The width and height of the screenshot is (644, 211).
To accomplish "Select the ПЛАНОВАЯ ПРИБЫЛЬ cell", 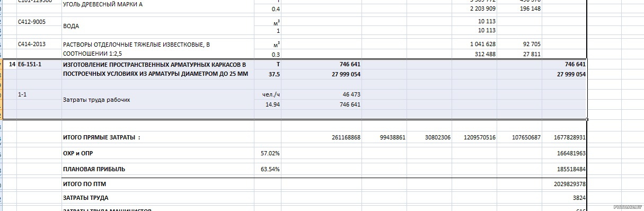I will [x=158, y=169].
